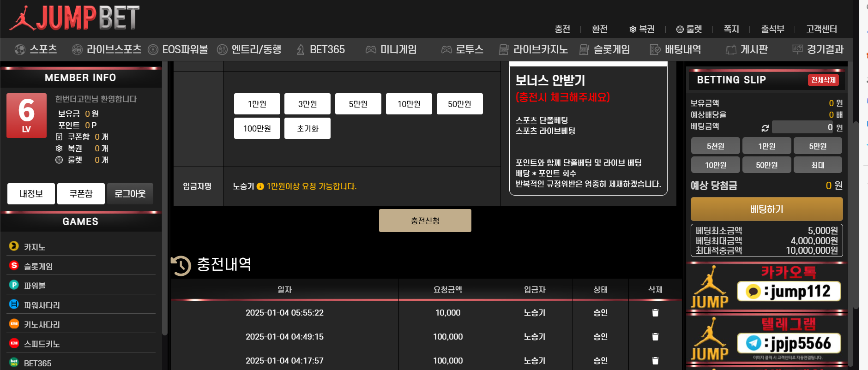
Task: Open 로투스 in the main navigation
Action: coord(462,49)
